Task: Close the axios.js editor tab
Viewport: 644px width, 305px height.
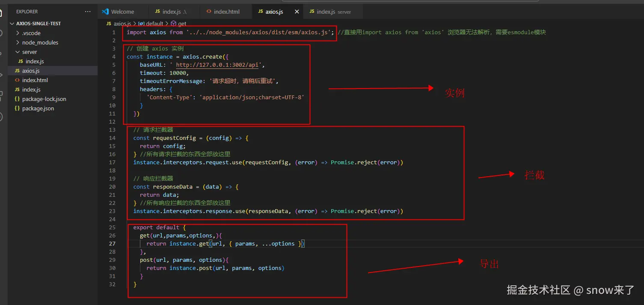Action: 297,12
